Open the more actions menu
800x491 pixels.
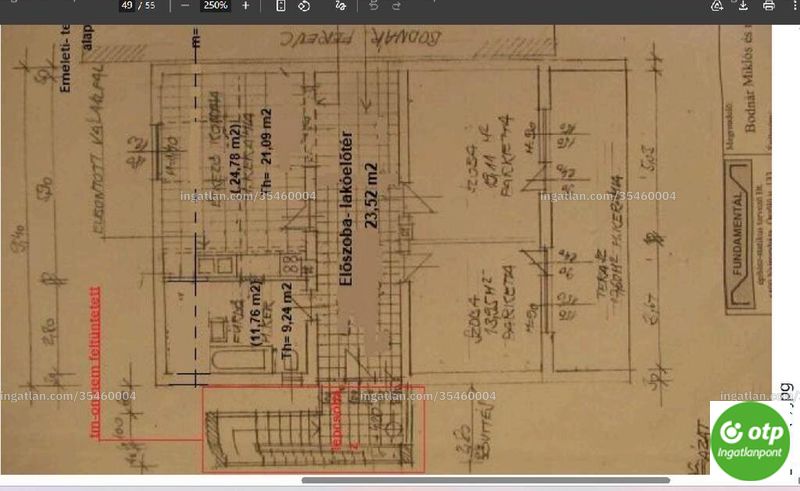coord(796,6)
